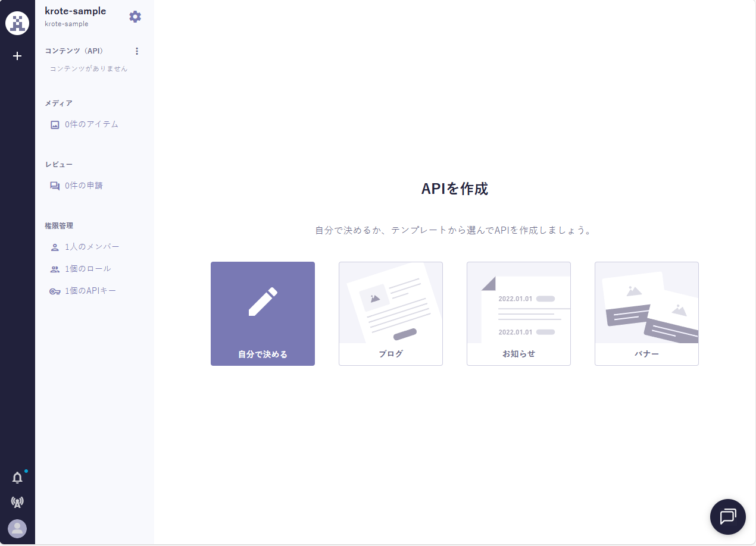Select the バナー template card
Viewport: 756px width, 546px height.
coord(646,313)
